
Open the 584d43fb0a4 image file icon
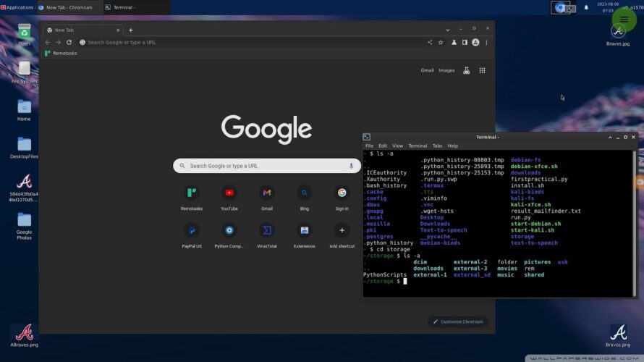click(x=24, y=183)
